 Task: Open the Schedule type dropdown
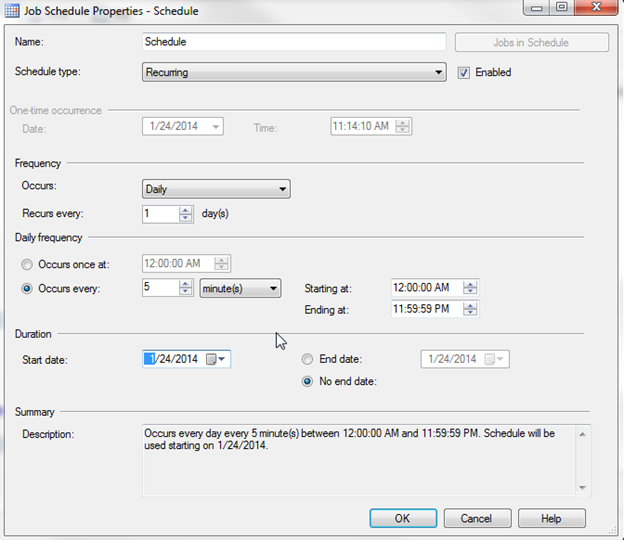[294, 72]
